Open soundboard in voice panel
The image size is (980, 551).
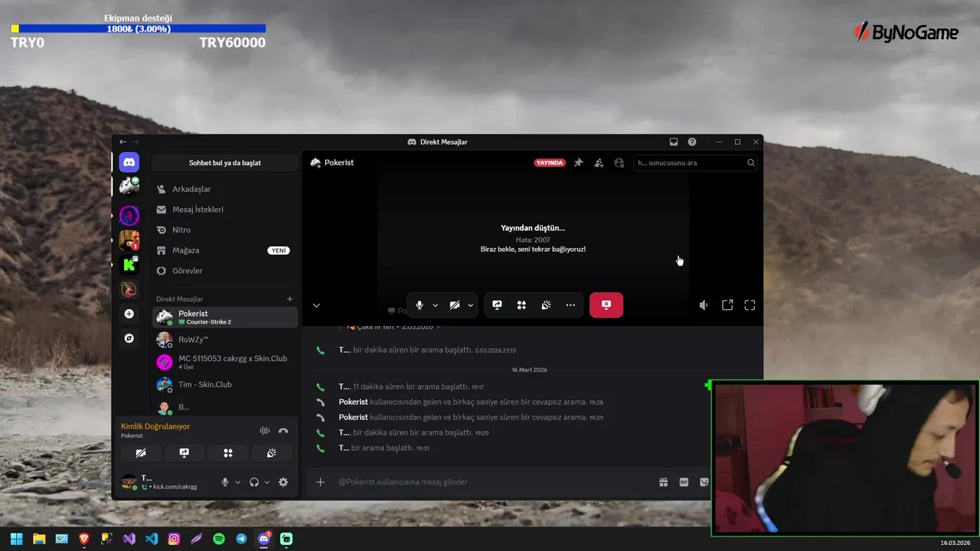[272, 453]
